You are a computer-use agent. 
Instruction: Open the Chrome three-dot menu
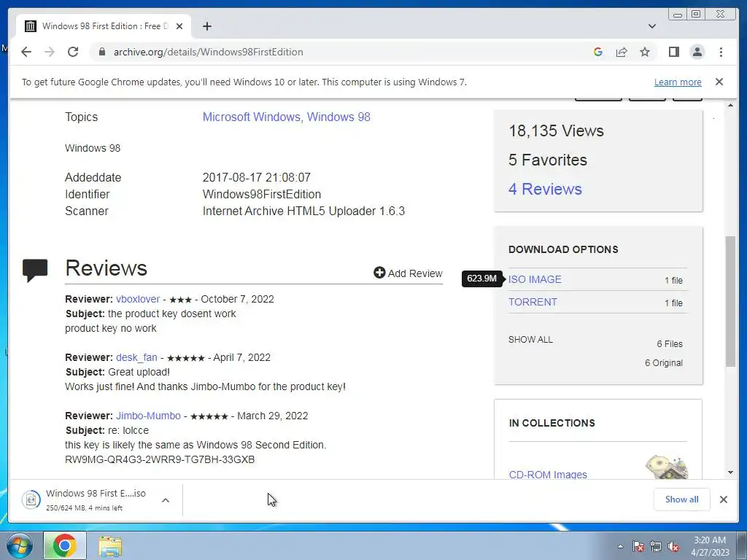[721, 52]
